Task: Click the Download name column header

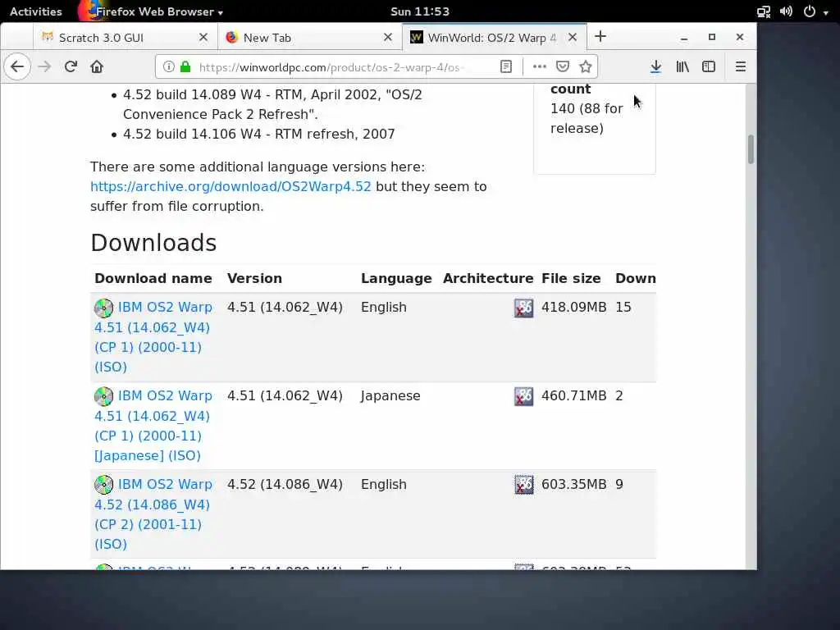Action: 153,279
